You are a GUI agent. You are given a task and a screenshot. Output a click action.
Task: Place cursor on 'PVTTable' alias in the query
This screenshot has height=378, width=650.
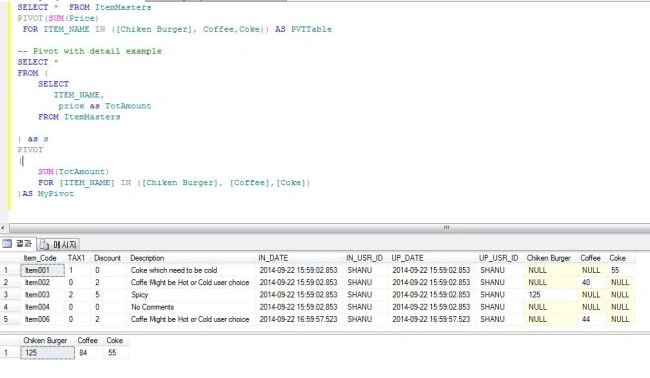coord(311,29)
